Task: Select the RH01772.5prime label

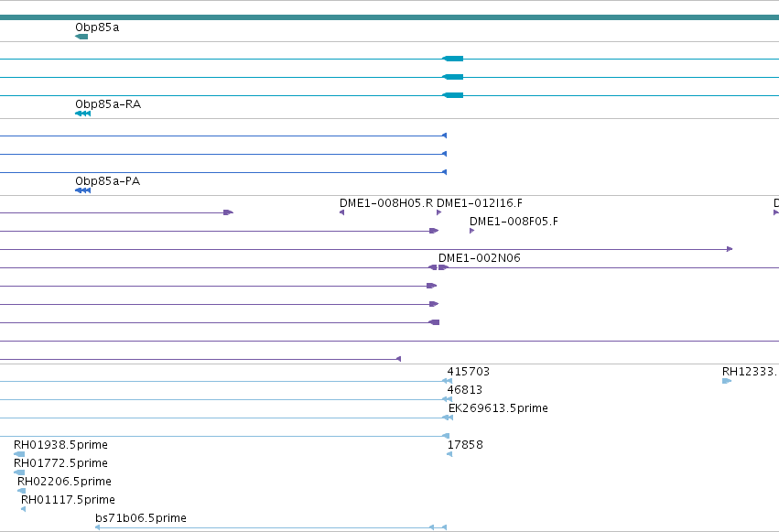Action: coord(60,463)
